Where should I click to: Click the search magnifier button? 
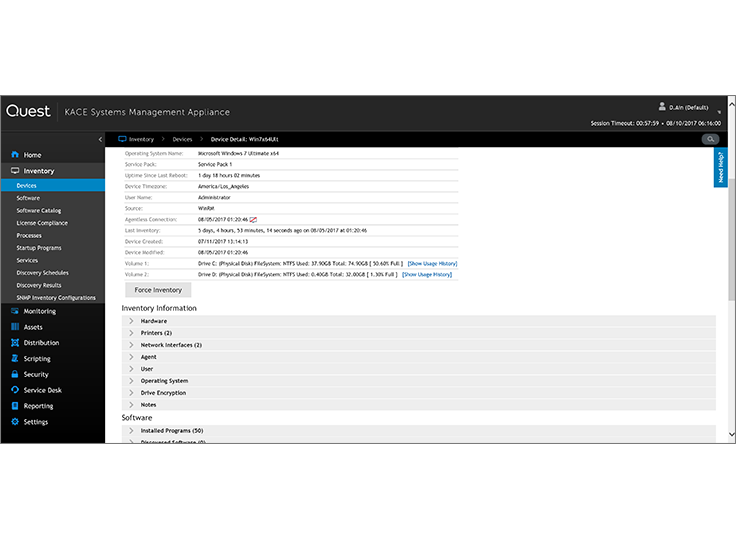(x=710, y=139)
